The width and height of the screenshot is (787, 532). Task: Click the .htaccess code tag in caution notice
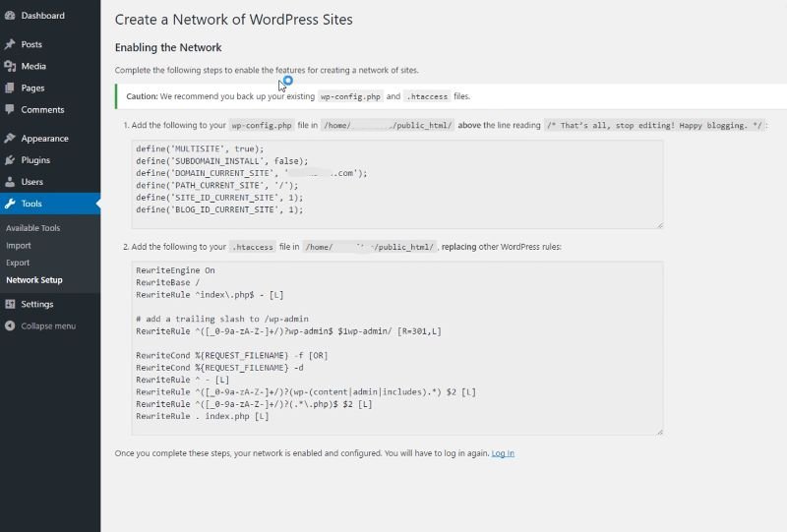tap(427, 96)
